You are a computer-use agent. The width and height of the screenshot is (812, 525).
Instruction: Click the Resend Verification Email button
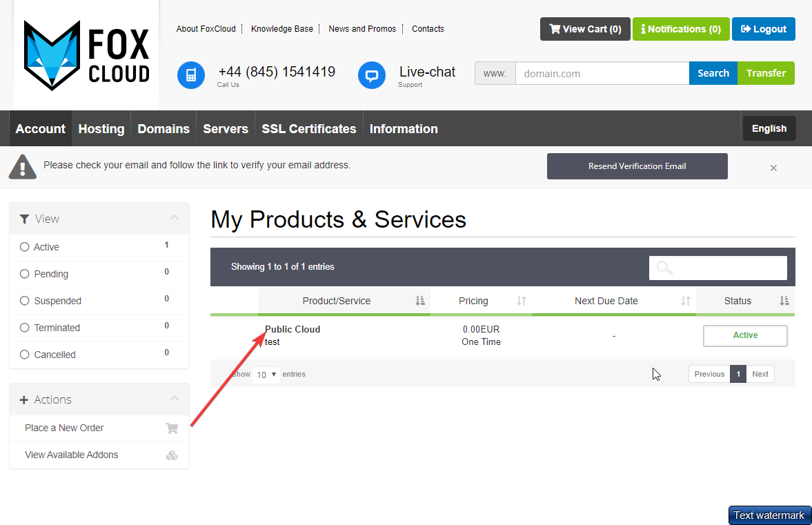[637, 166]
